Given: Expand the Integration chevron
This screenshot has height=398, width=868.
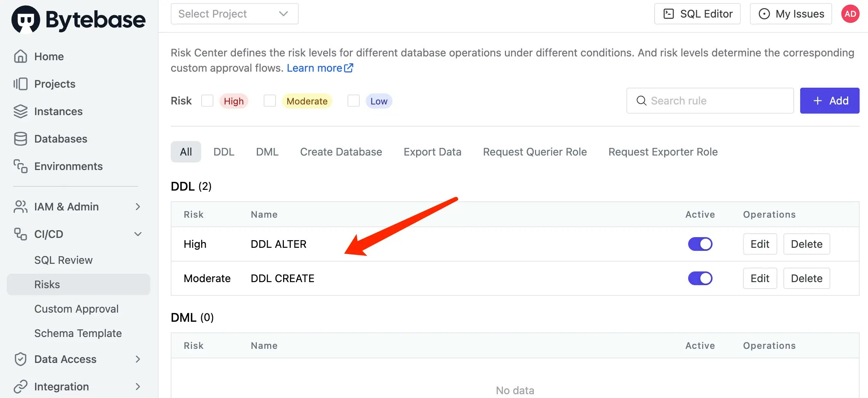Looking at the screenshot, I should pos(138,387).
